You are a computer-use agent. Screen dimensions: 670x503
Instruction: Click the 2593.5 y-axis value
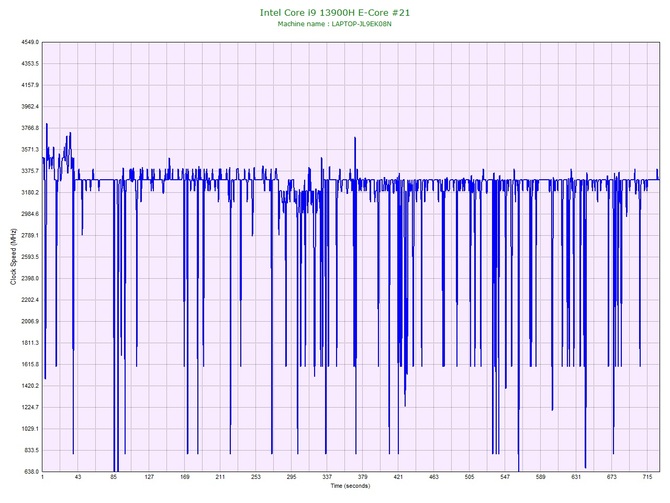coord(30,257)
